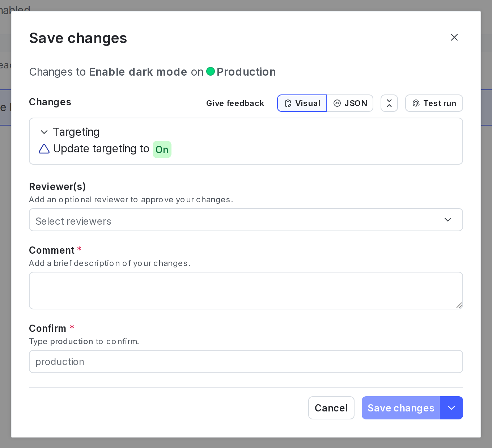
Task: Open the Save changes split-button dropdown
Action: coord(451,408)
